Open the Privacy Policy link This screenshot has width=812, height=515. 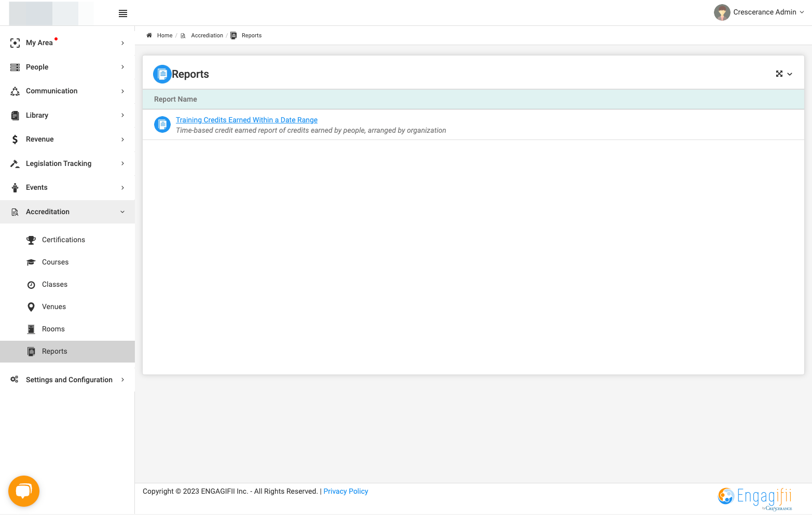click(346, 491)
